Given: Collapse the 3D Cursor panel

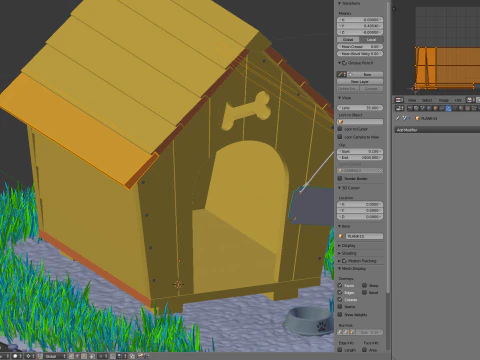Looking at the screenshot, I should [339, 188].
